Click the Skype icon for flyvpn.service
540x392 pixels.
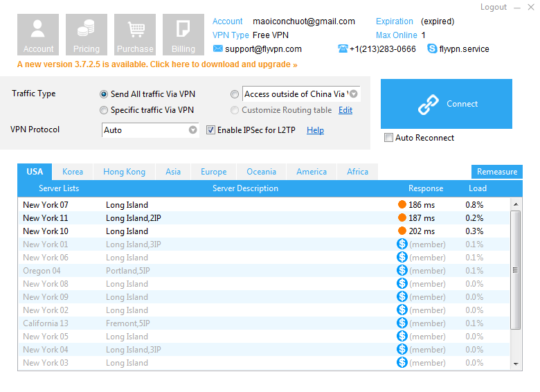coord(433,49)
